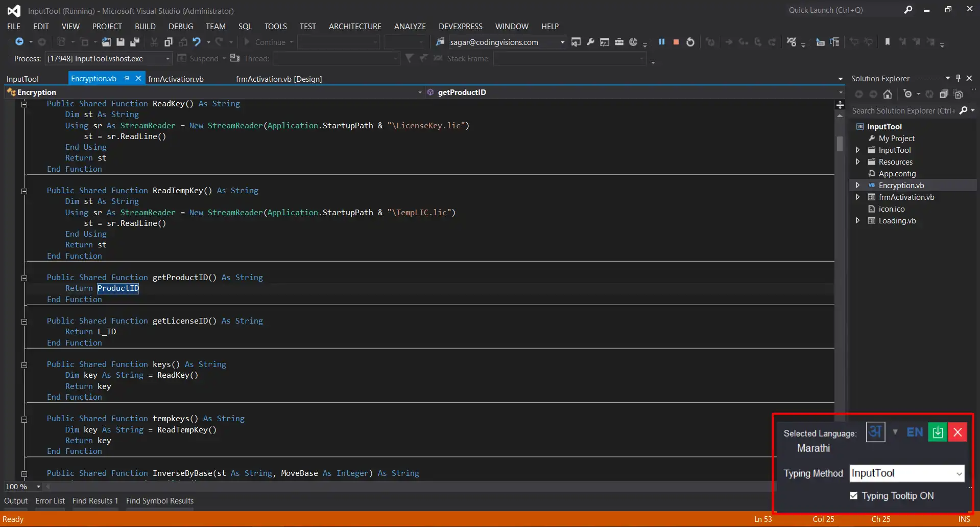
Task: Click the Undo arrow icon
Action: [x=197, y=42]
